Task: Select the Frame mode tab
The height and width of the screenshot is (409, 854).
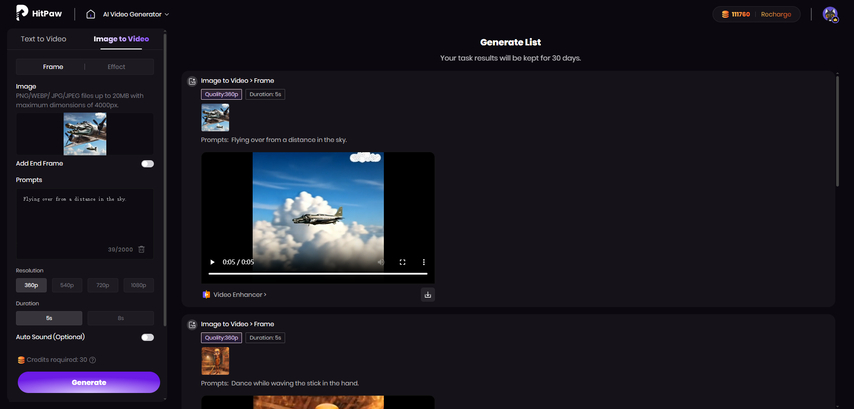Action: (x=53, y=66)
